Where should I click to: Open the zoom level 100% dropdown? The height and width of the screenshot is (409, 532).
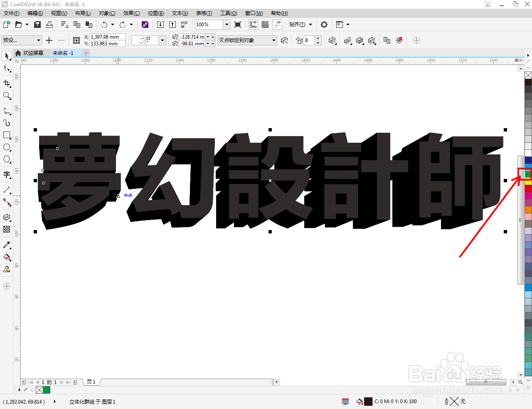click(x=227, y=25)
